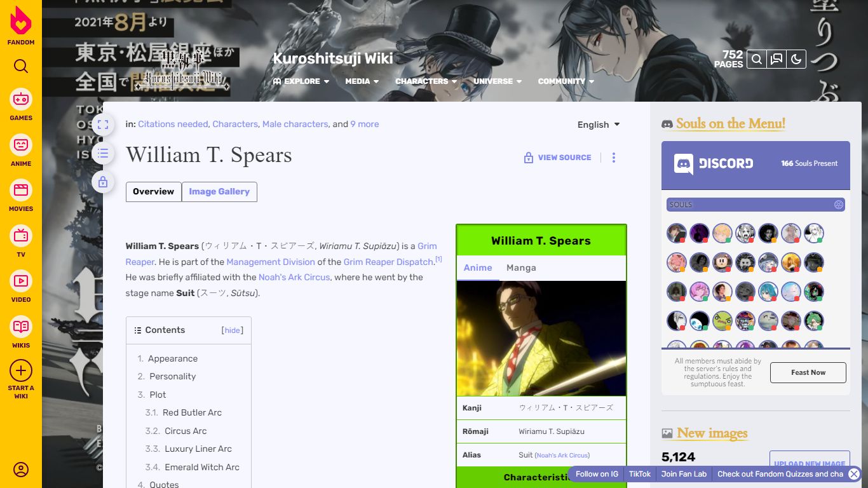Open the Kuroshitsuji Wiki title link
Viewport: 868px width, 488px height.
pyautogui.click(x=333, y=58)
